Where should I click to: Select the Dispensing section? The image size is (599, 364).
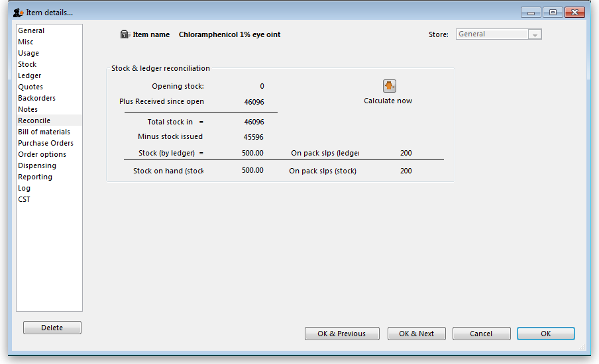(36, 165)
